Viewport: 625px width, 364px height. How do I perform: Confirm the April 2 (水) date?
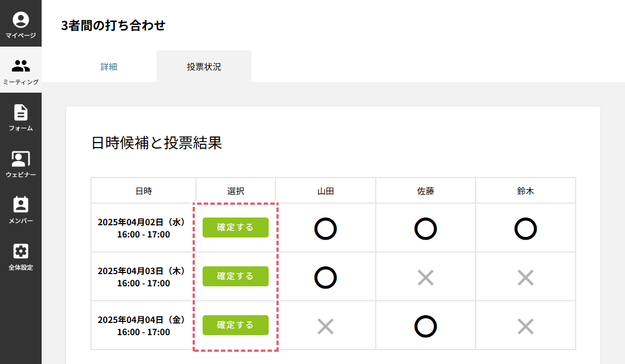point(235,228)
